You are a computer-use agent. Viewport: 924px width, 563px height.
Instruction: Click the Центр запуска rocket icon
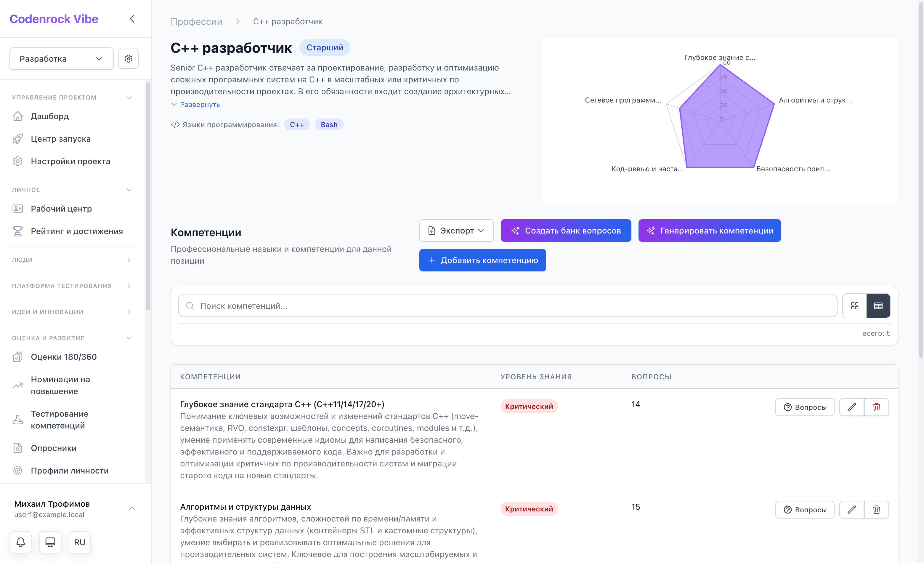(18, 139)
